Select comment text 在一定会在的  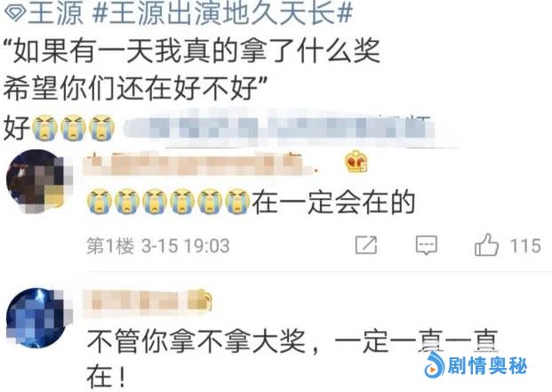pyautogui.click(x=333, y=203)
